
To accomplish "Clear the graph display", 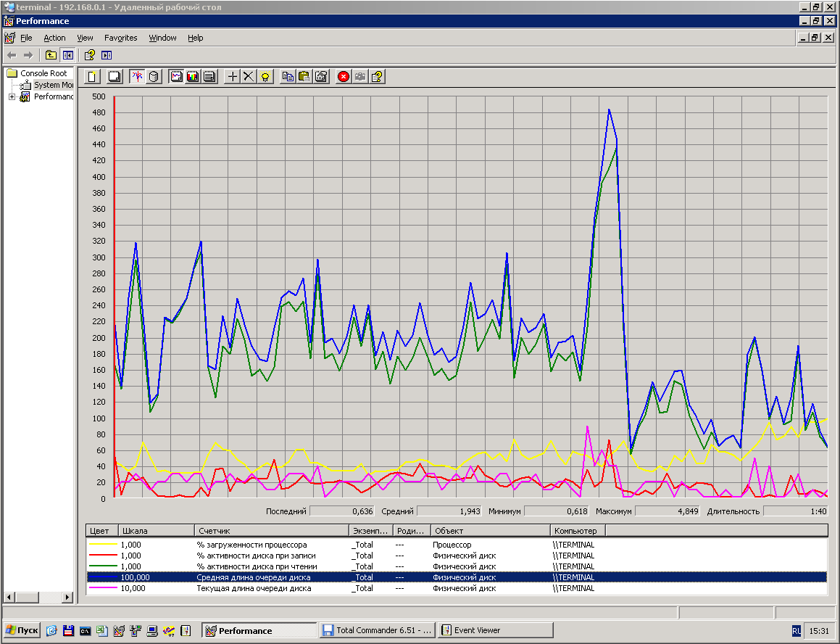I will point(114,76).
